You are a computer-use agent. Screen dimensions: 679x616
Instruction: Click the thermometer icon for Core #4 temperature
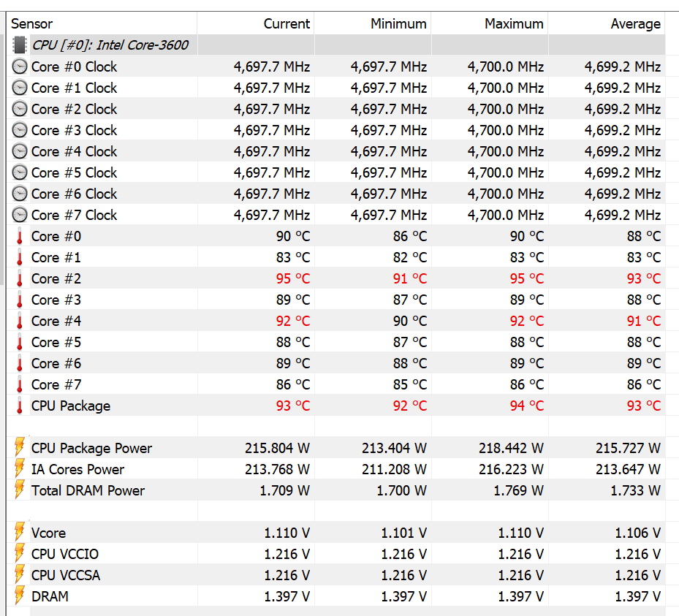(20, 322)
